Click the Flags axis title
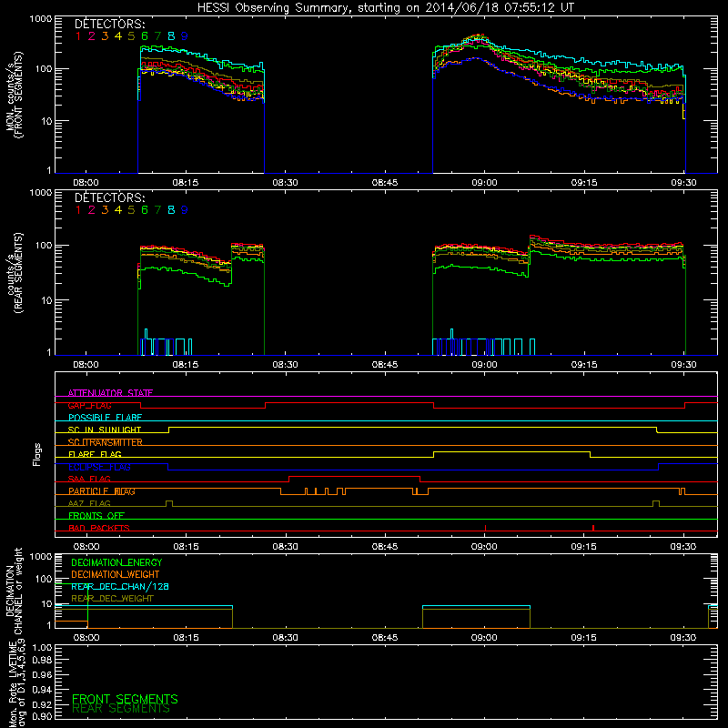728x728 pixels. pos(37,454)
